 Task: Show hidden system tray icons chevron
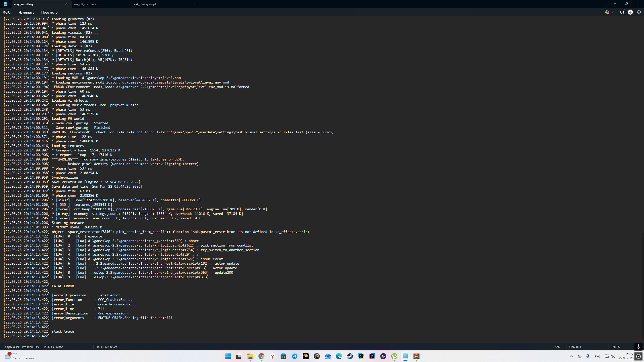[x=572, y=356]
